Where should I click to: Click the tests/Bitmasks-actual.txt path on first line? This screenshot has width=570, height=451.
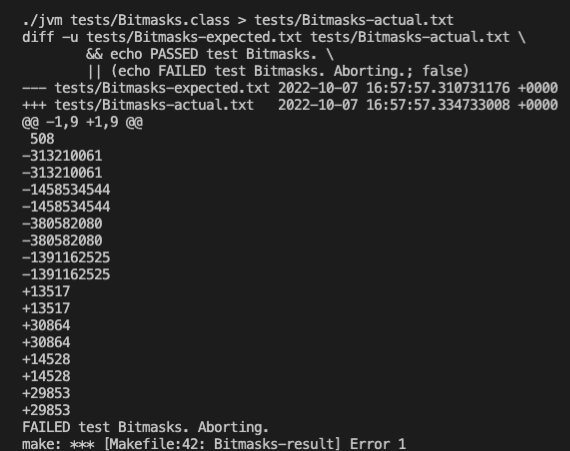click(x=354, y=20)
